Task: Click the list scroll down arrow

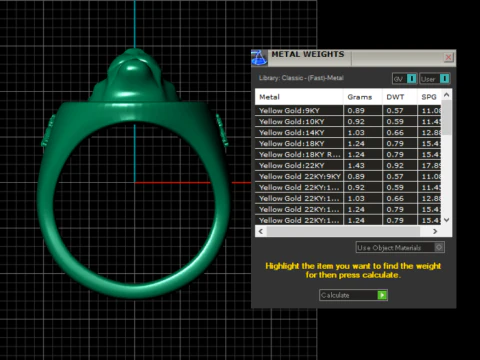Action: (447, 220)
